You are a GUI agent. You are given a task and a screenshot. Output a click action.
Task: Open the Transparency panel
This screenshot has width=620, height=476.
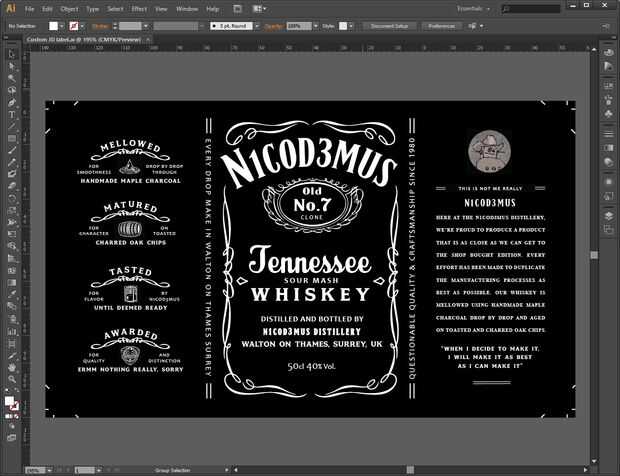click(609, 162)
